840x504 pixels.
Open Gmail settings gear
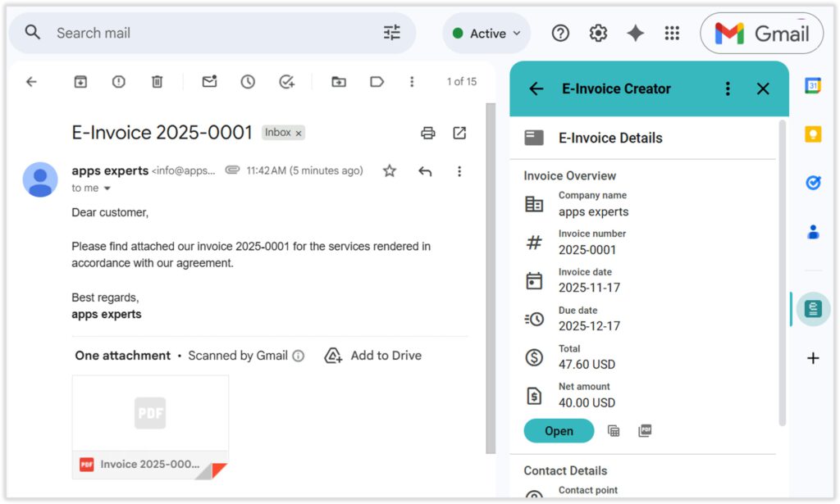tap(598, 33)
